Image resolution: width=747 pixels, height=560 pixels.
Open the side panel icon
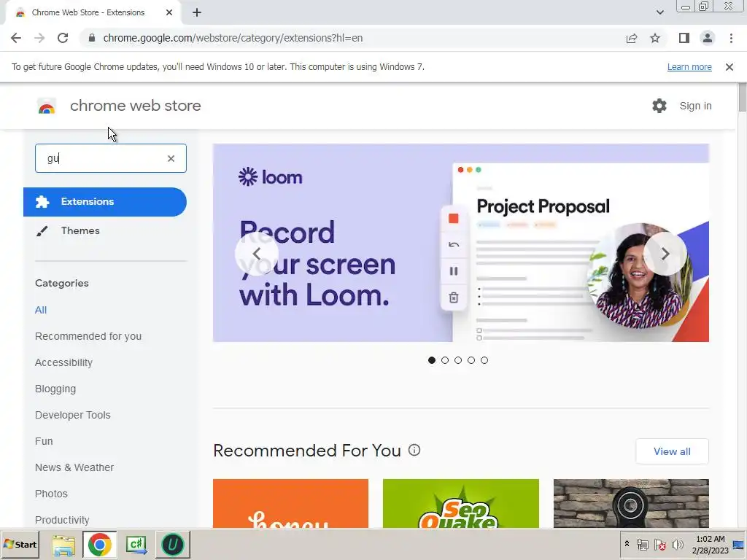[x=684, y=38]
